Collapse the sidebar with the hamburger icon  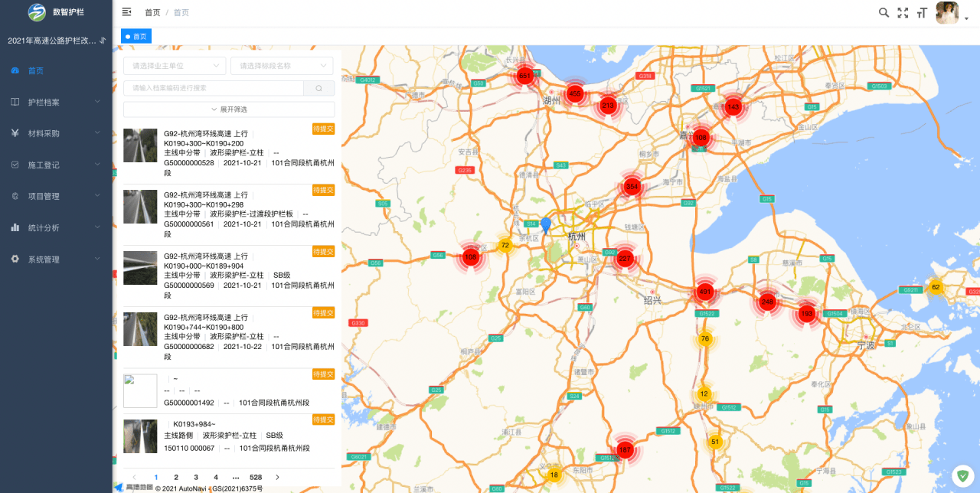point(127,12)
